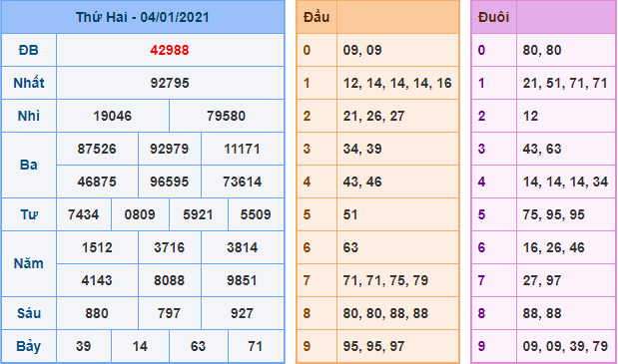Image resolution: width=618 pixels, height=364 pixels.
Task: Click Đầu values 95, 95, 97
Action: [x=373, y=346]
